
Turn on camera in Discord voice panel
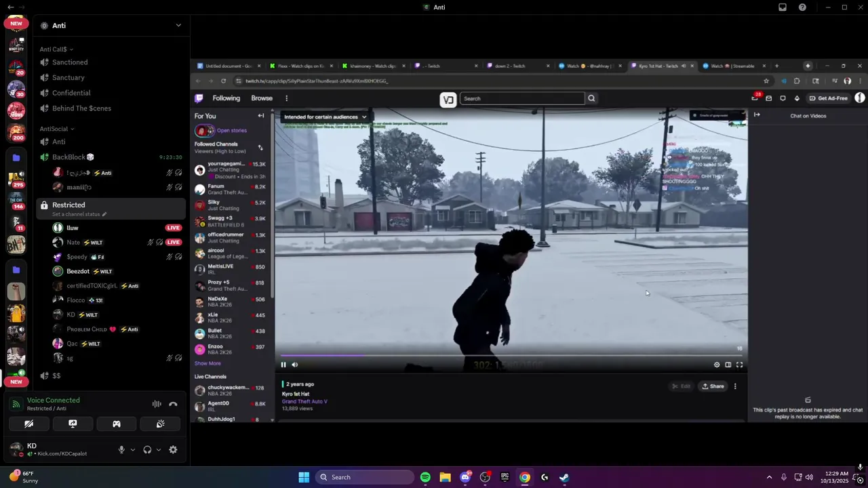point(29,424)
